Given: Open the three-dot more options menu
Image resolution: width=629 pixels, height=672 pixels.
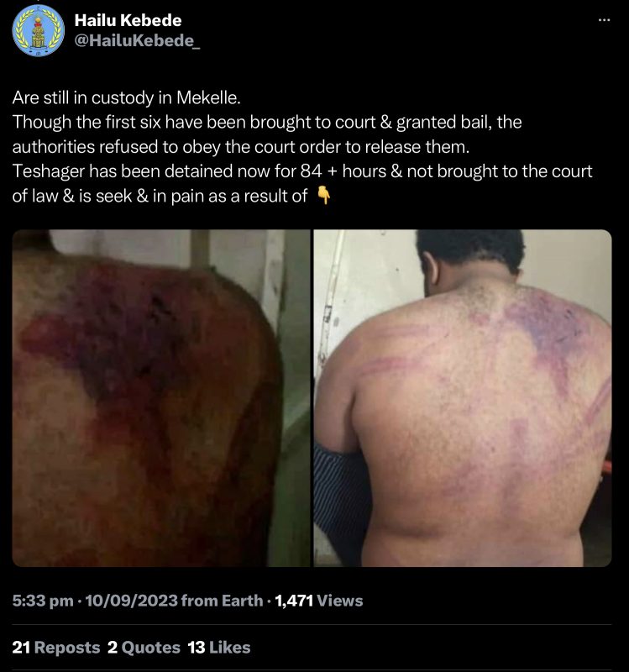Looking at the screenshot, I should click(x=604, y=19).
